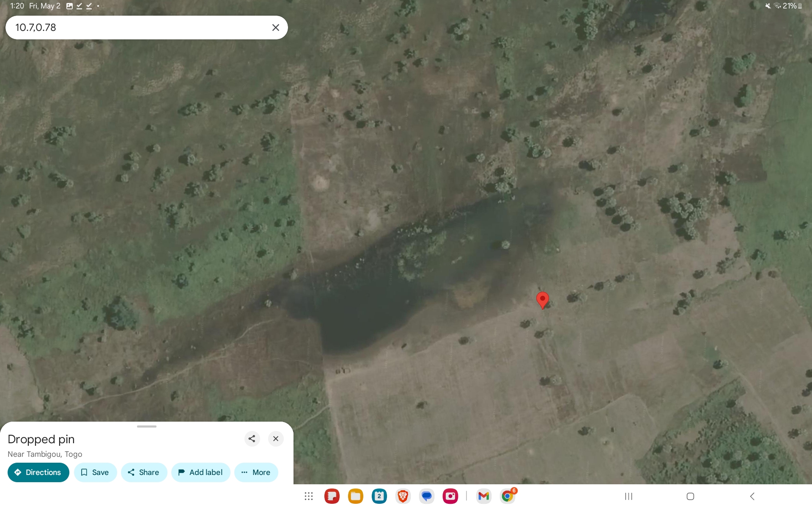The width and height of the screenshot is (812, 508).
Task: Save the dropped pin location
Action: [x=95, y=472]
